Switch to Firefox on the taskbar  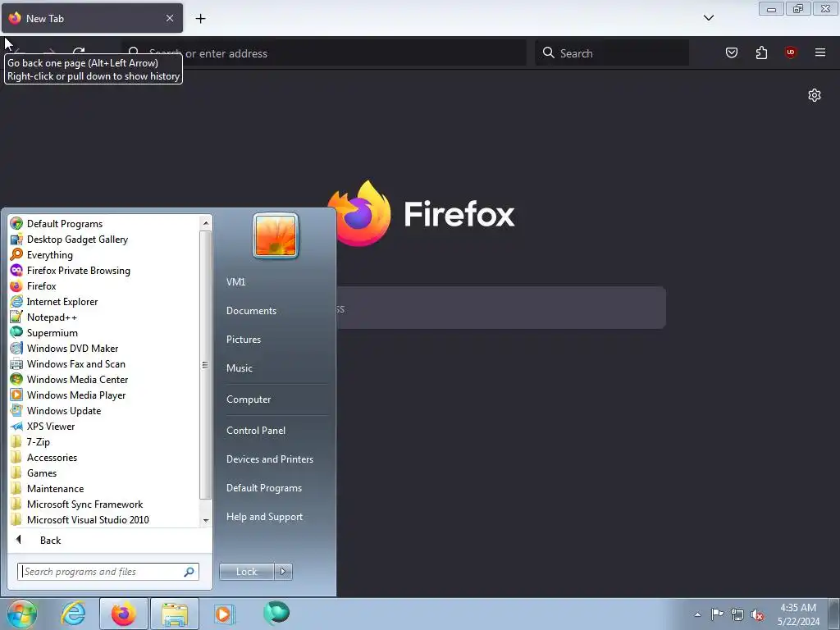(x=123, y=614)
